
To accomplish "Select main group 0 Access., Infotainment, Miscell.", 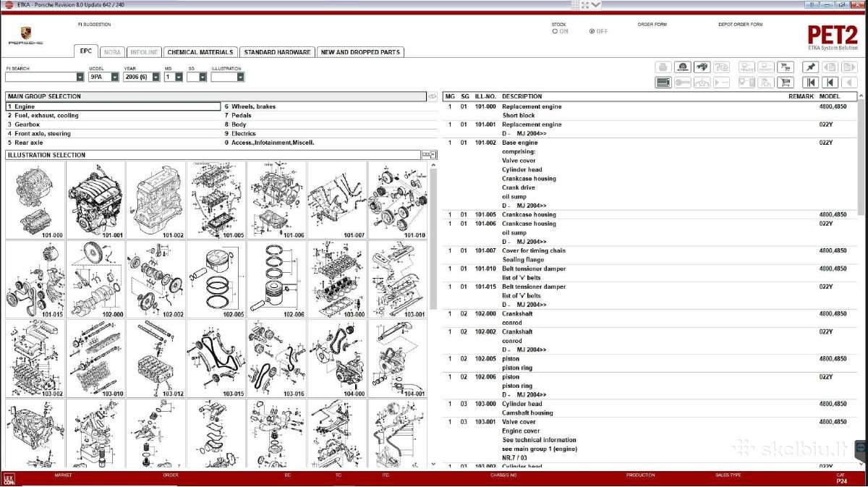I will pyautogui.click(x=330, y=143).
